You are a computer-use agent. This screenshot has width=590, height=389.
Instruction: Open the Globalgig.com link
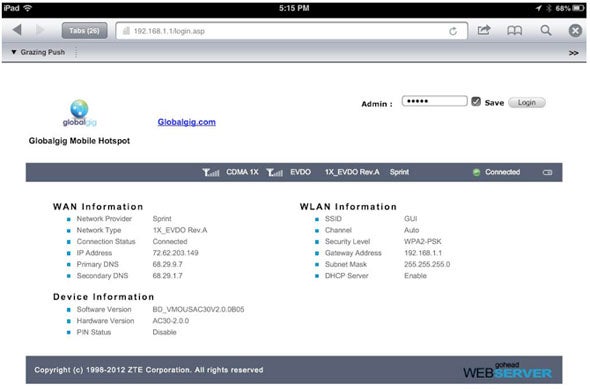click(187, 122)
